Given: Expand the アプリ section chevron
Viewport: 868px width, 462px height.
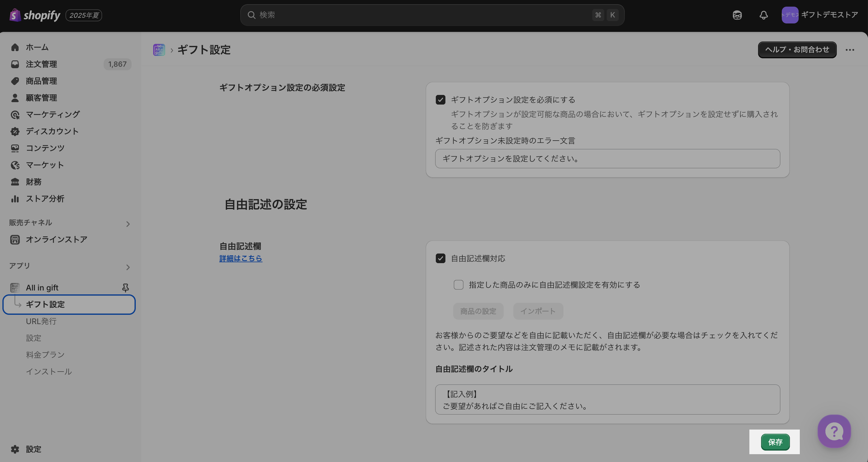Looking at the screenshot, I should coord(128,267).
